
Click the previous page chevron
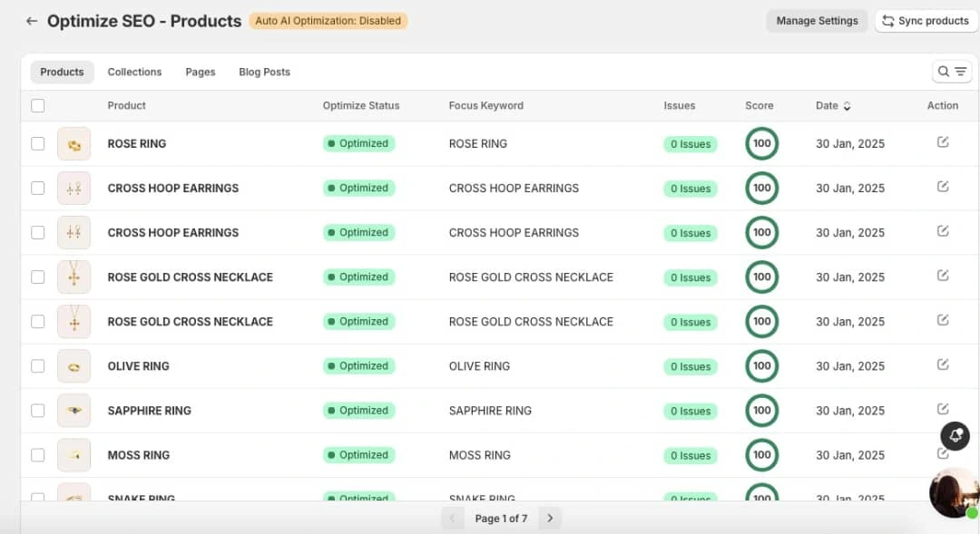(452, 519)
